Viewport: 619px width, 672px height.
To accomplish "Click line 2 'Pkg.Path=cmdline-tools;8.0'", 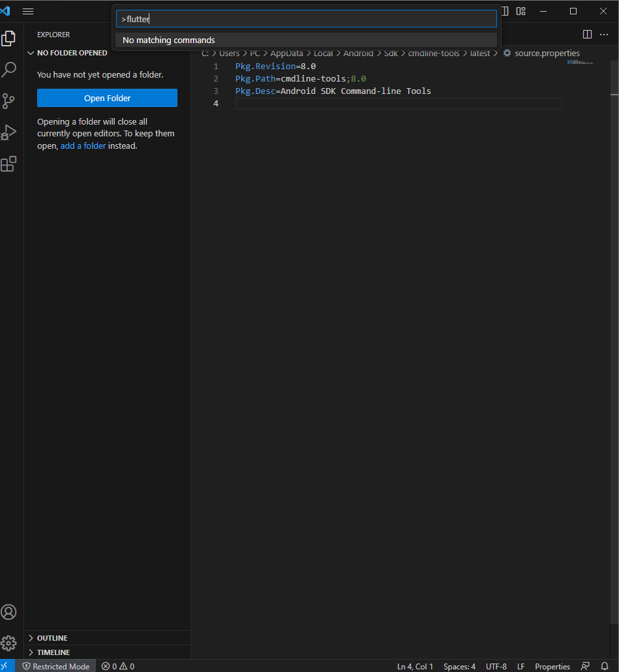I will coord(301,78).
